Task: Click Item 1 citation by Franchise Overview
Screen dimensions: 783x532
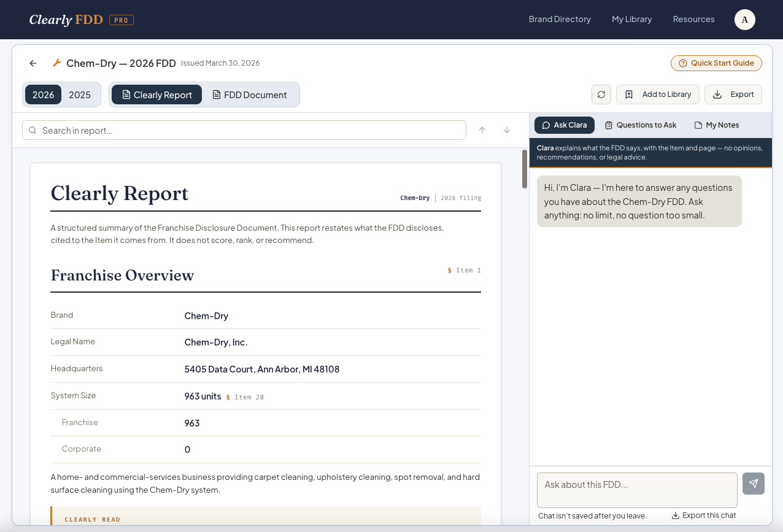Action: click(x=465, y=270)
